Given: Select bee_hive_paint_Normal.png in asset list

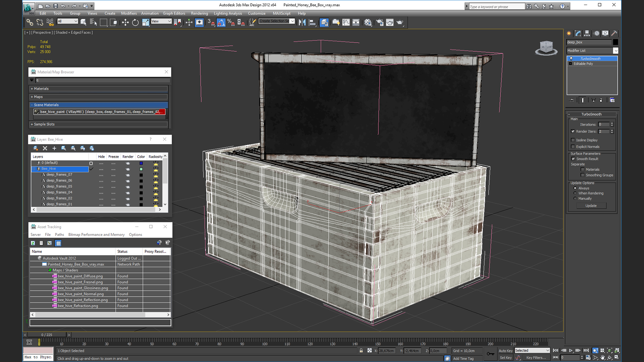Looking at the screenshot, I should pos(80,294).
